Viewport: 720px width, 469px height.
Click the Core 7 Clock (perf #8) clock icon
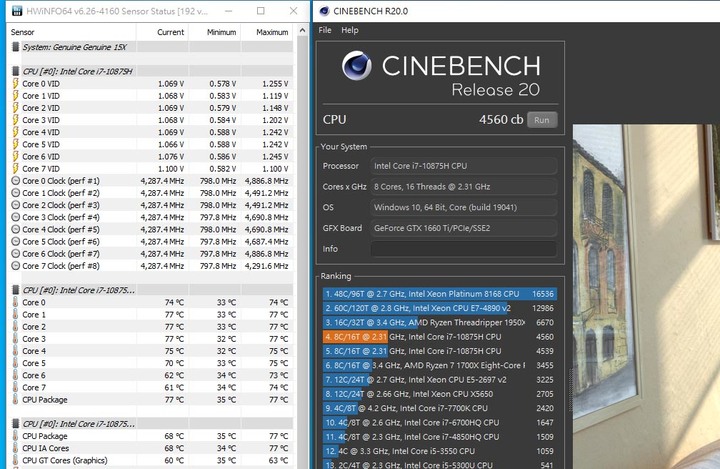coord(15,266)
